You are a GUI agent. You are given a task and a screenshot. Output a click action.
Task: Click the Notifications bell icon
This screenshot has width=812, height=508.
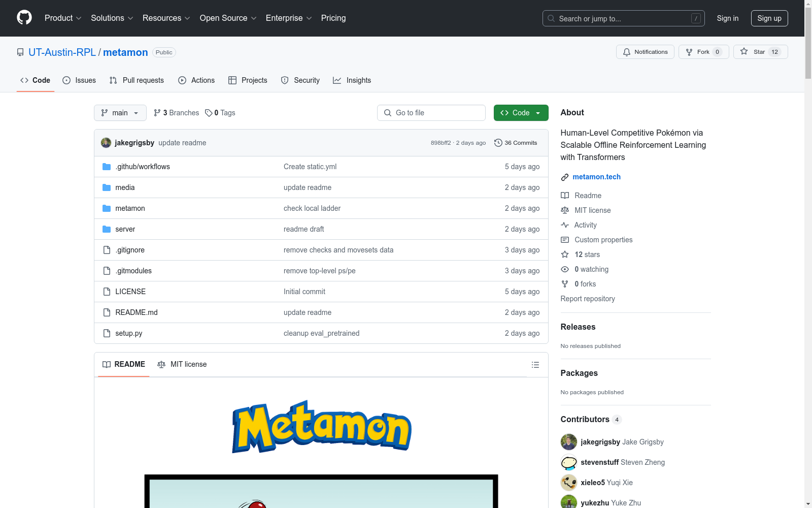click(627, 52)
